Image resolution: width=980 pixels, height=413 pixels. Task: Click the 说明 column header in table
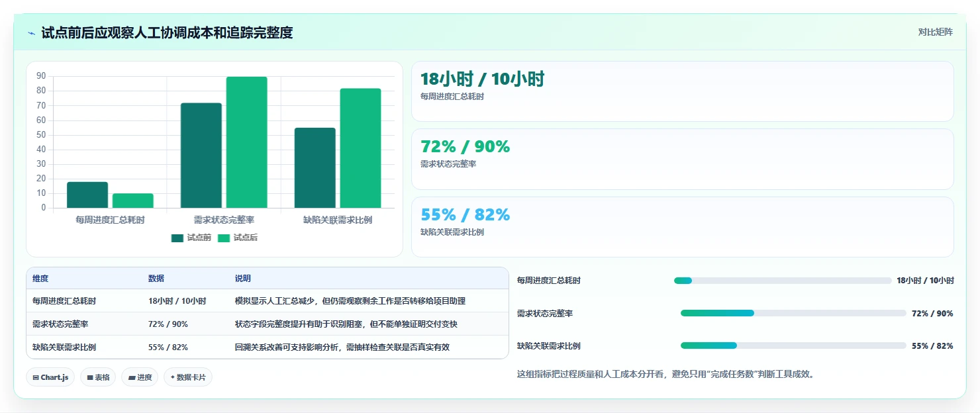click(243, 279)
